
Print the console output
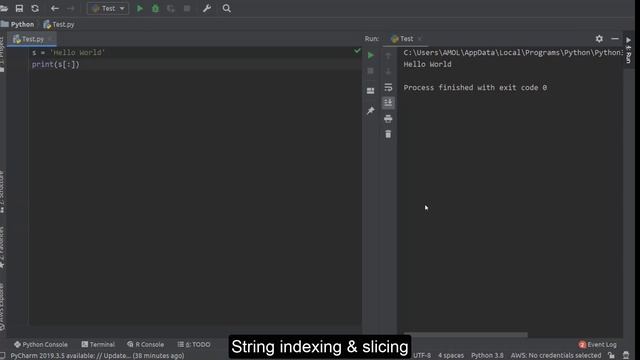click(388, 119)
